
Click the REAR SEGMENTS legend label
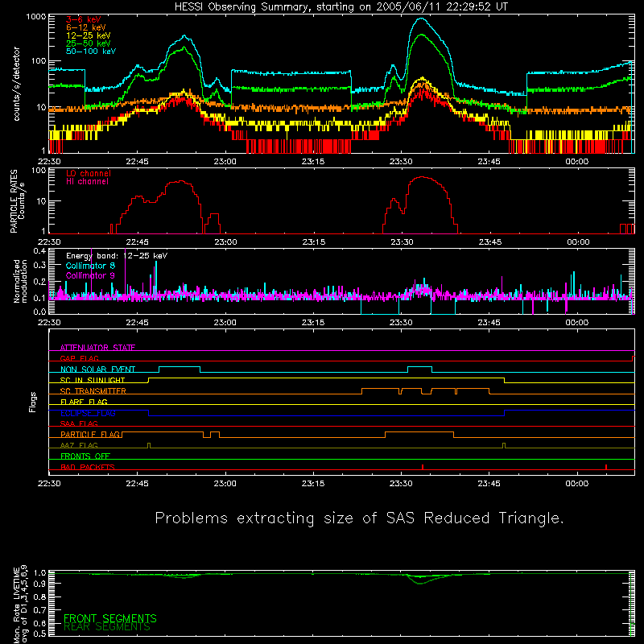[x=107, y=627]
